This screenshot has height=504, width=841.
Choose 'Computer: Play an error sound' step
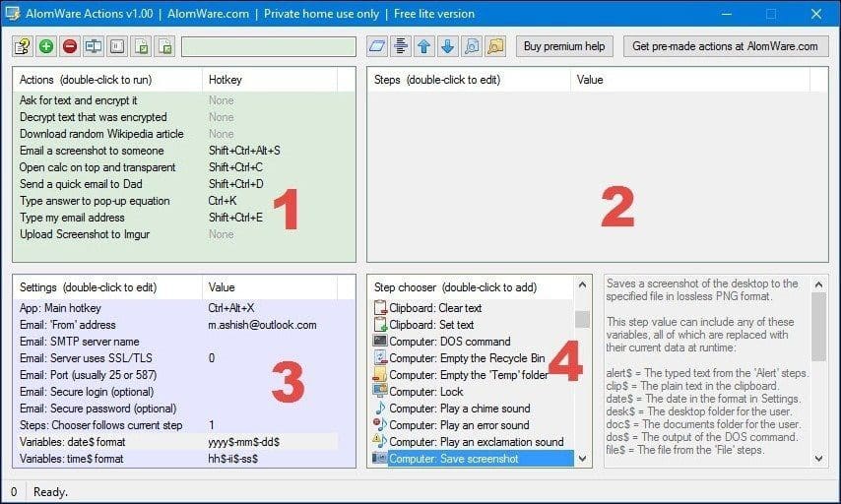459,424
